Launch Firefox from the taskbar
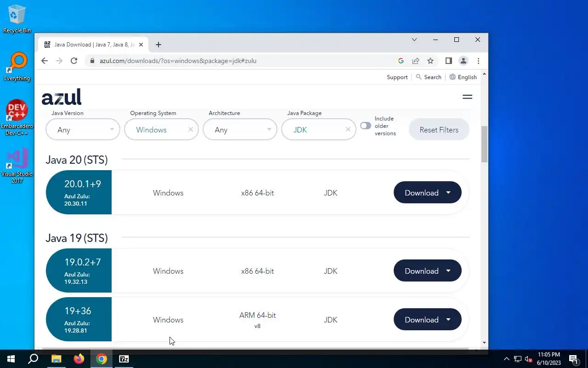 (x=79, y=359)
